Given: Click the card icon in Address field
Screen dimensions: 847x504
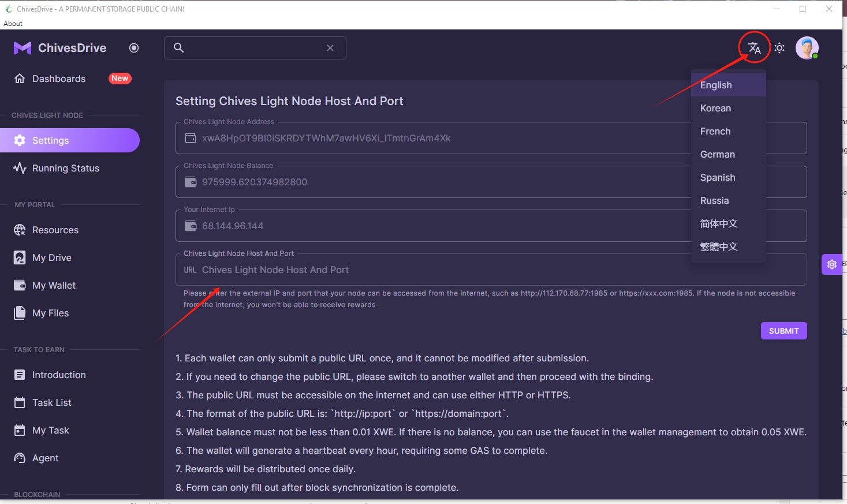Looking at the screenshot, I should click(191, 138).
